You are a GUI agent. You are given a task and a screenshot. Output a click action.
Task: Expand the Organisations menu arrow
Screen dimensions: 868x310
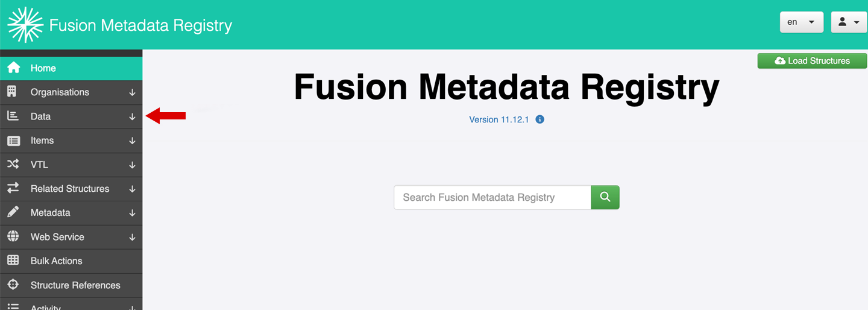(132, 92)
